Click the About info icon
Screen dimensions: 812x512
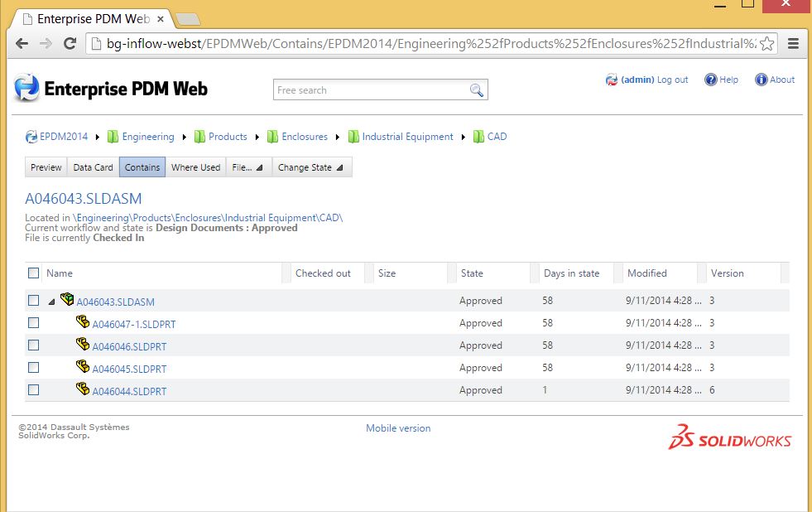761,80
